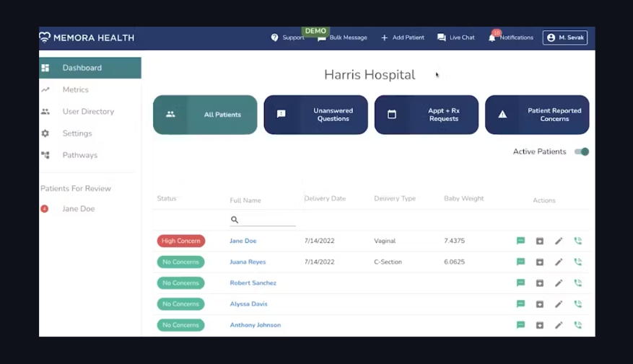Open Jane Doe under Patients For Review
Image resolution: width=633 pixels, height=364 pixels.
79,209
